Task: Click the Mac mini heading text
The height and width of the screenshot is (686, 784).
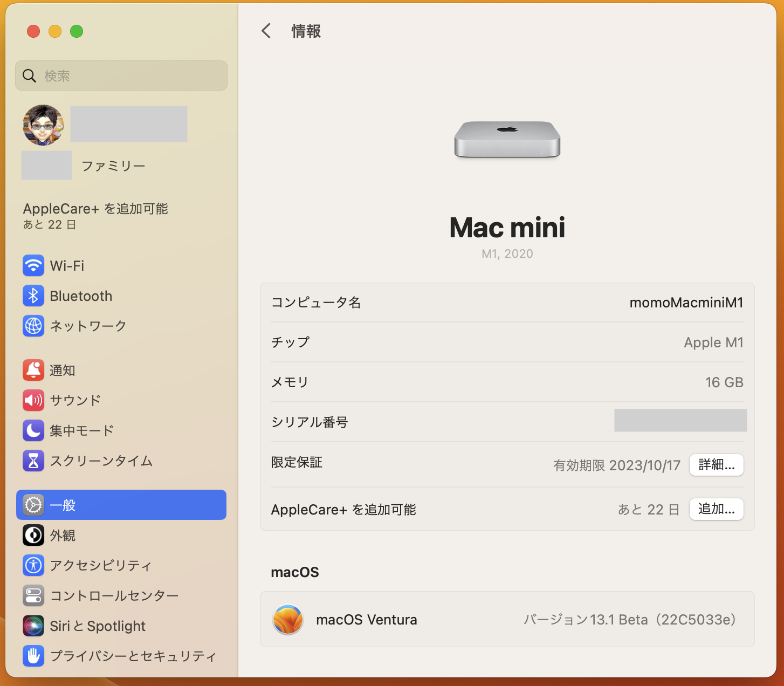Action: (x=507, y=227)
